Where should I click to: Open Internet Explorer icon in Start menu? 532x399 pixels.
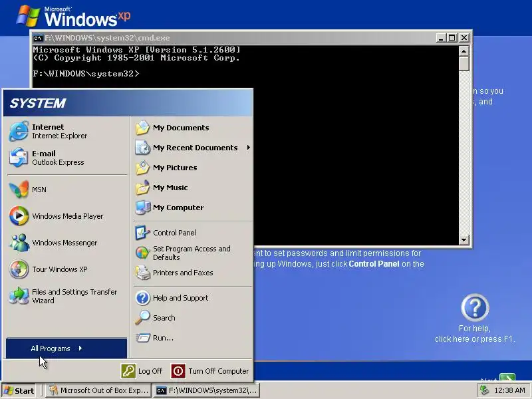tap(19, 131)
